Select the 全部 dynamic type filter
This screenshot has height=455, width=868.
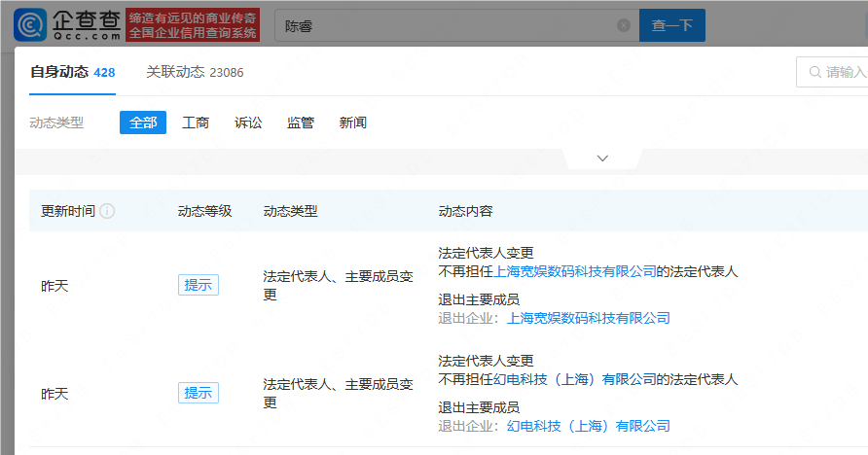coord(143,122)
